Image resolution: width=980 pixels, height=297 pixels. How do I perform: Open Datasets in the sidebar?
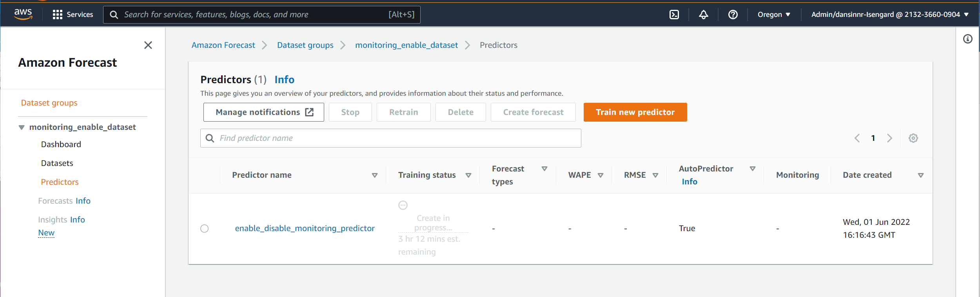57,163
